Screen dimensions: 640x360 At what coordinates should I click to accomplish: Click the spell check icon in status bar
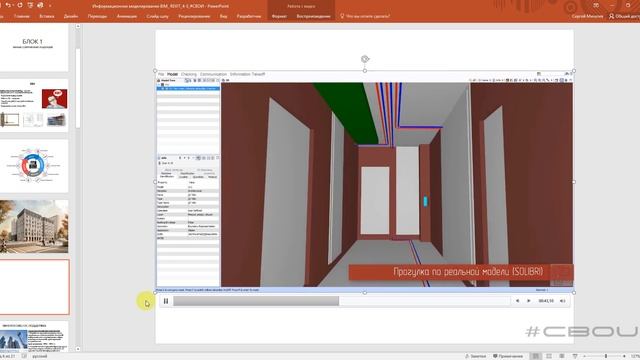[x=24, y=356]
